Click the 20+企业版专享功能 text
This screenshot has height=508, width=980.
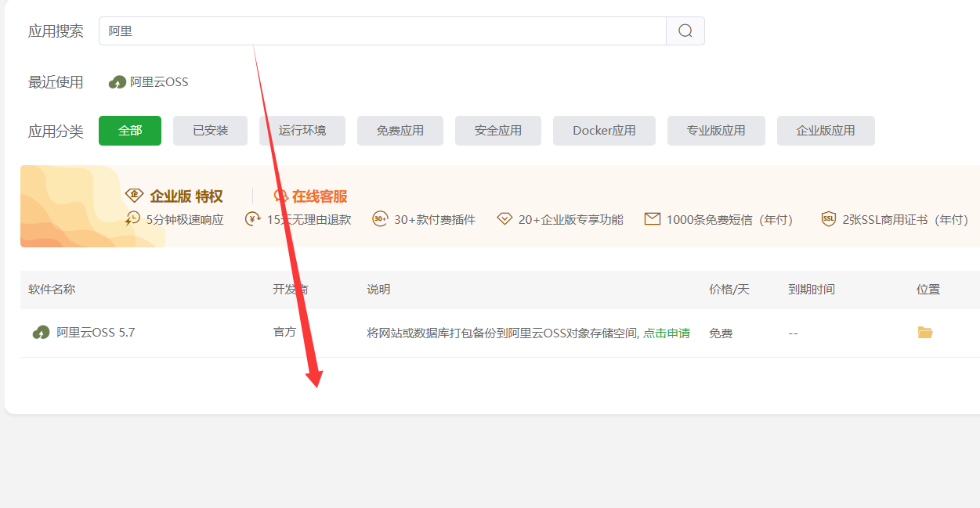tap(571, 220)
